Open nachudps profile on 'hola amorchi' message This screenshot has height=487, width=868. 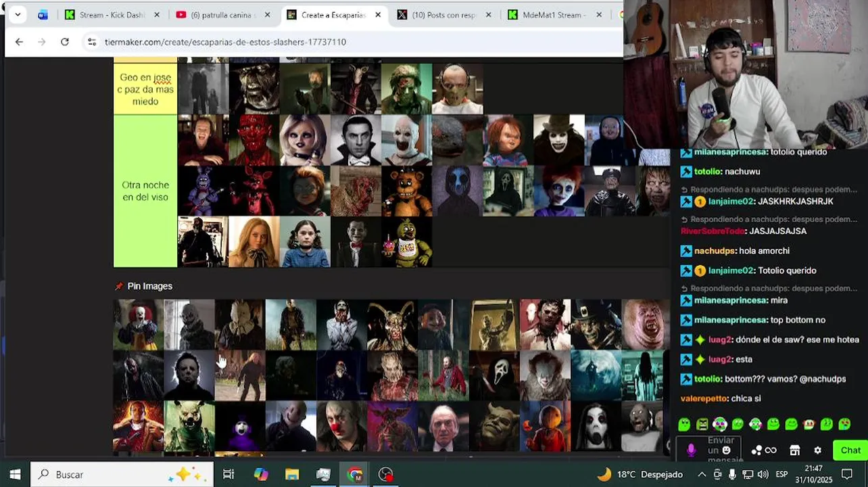tap(715, 251)
